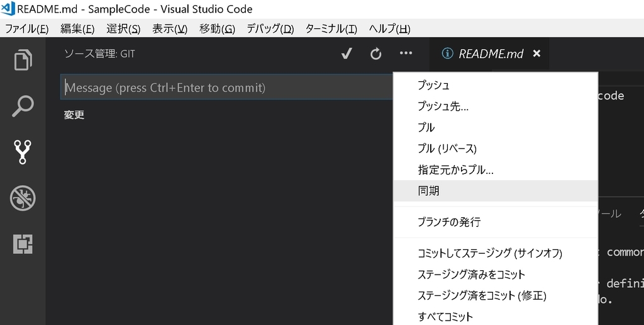644x325 pixels.
Task: Select 同期 menu entry
Action: point(496,190)
